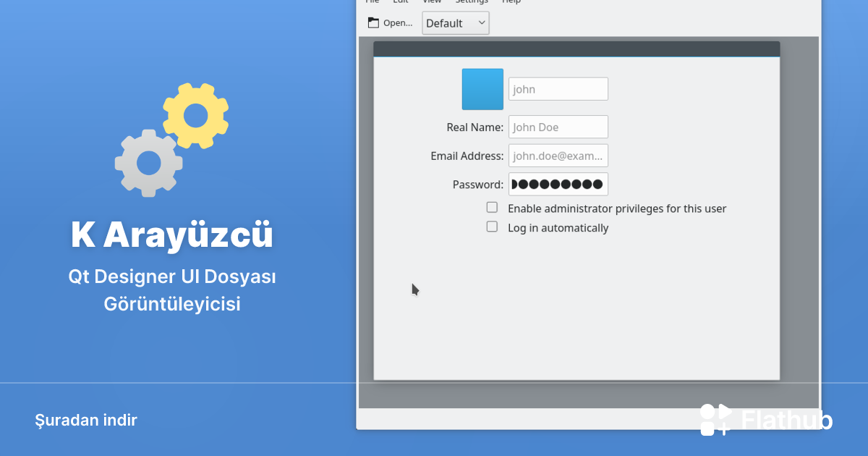Viewport: 868px width, 456px height.
Task: Click the blue user avatar image
Action: 482,88
